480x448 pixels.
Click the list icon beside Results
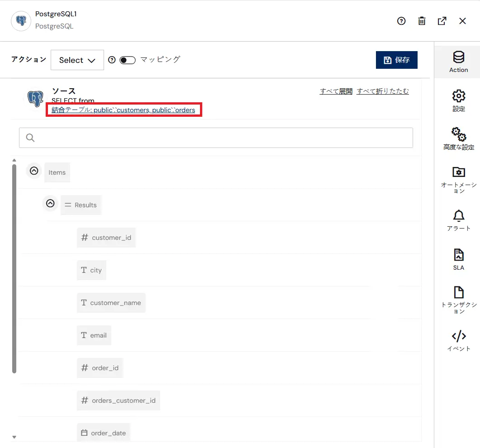click(68, 205)
